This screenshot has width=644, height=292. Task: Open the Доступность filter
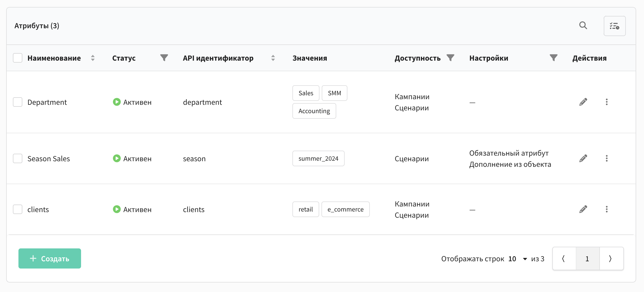(x=450, y=58)
